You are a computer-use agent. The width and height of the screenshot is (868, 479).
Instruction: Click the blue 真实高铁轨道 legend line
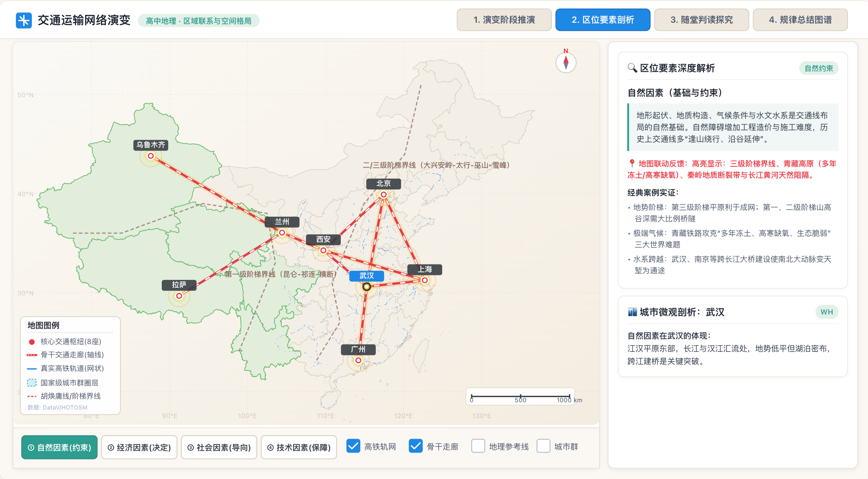[32, 369]
